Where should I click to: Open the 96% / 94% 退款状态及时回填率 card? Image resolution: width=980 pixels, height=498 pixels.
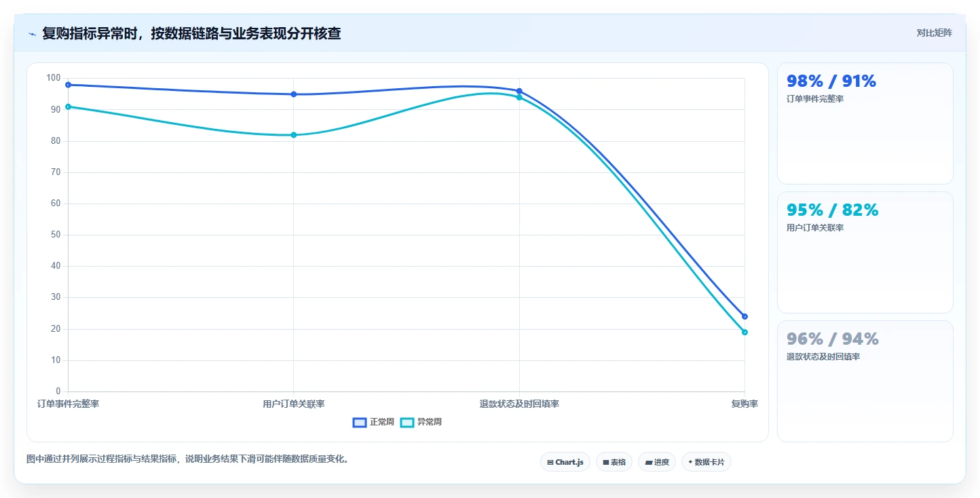pos(865,381)
